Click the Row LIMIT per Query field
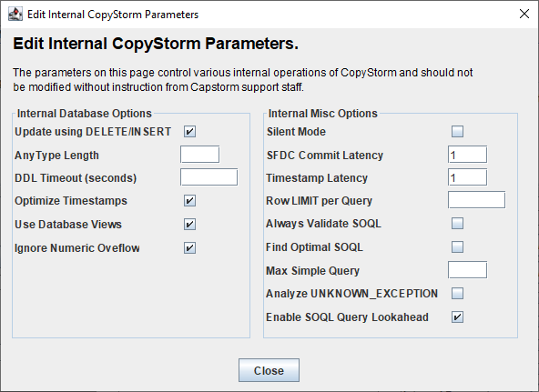 pyautogui.click(x=476, y=200)
